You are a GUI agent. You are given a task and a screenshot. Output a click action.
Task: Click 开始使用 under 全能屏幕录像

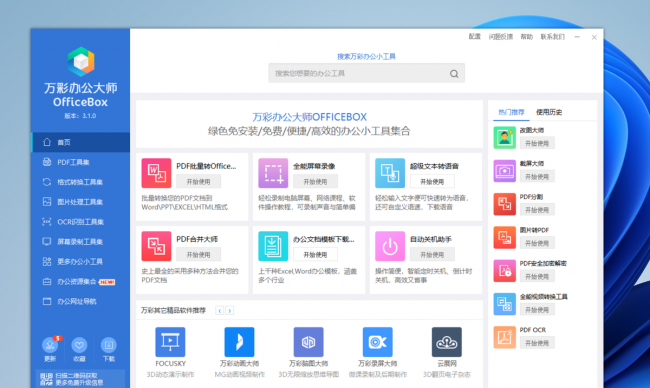[x=315, y=182]
